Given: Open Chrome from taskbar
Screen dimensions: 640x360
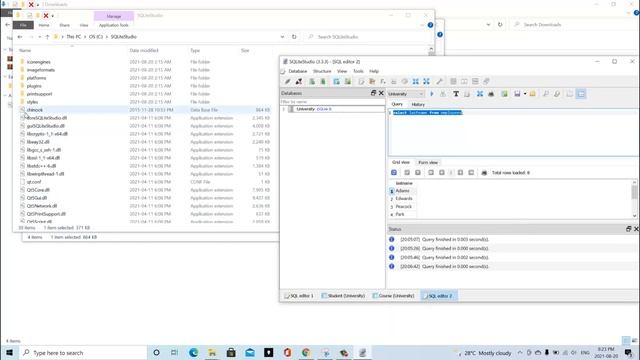Looking at the screenshot, I should [x=306, y=353].
